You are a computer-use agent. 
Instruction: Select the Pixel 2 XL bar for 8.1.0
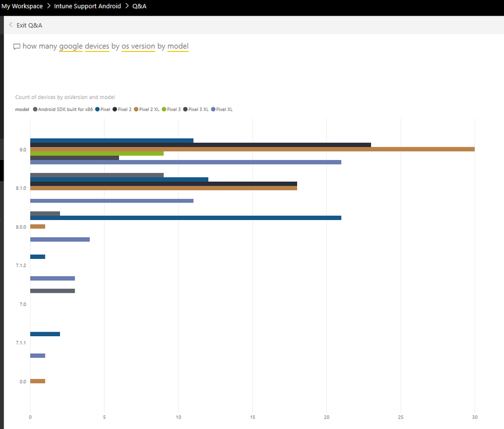coord(163,188)
